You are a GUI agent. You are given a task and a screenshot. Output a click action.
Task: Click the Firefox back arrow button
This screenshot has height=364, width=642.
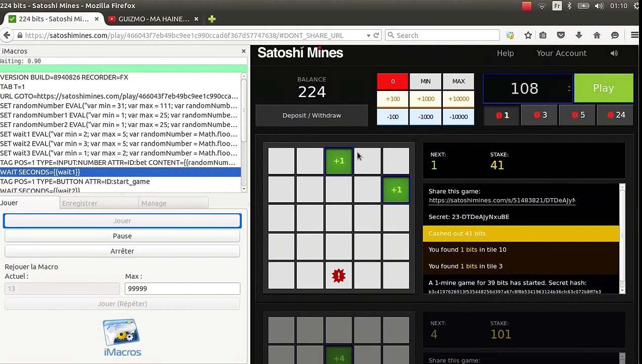[x=7, y=35]
